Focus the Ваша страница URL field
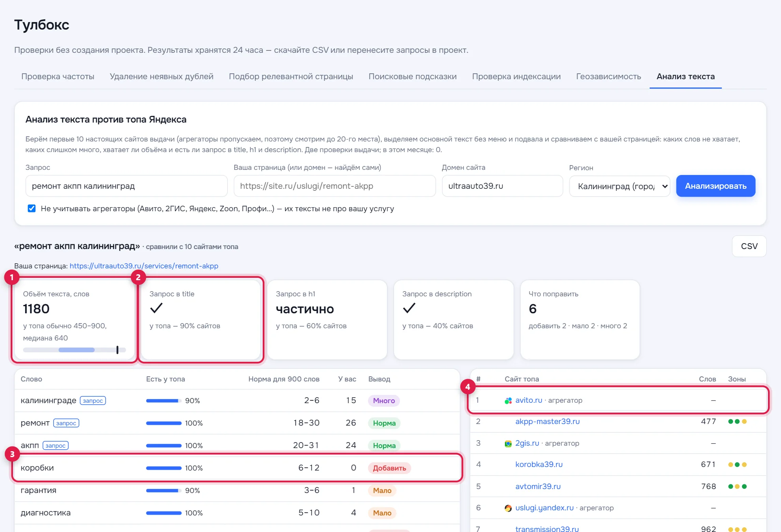The height and width of the screenshot is (532, 781). [x=334, y=186]
